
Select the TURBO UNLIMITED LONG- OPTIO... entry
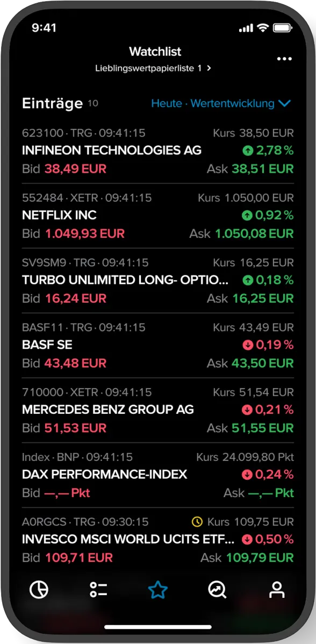[158, 280]
